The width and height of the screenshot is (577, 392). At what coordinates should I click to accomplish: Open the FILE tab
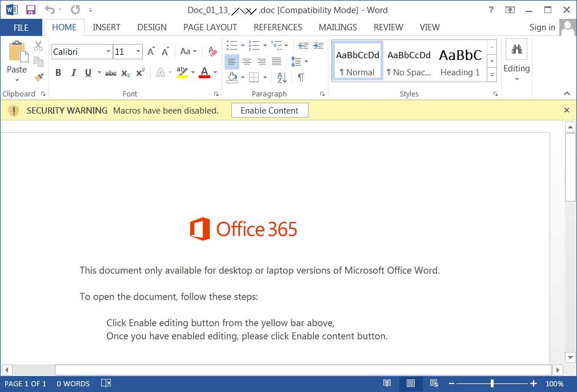(21, 27)
